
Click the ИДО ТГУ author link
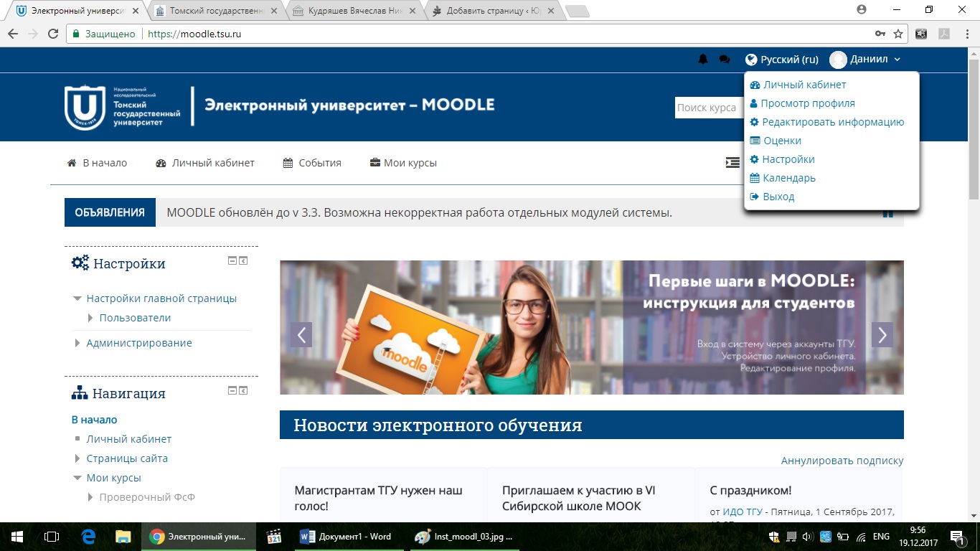tap(743, 512)
